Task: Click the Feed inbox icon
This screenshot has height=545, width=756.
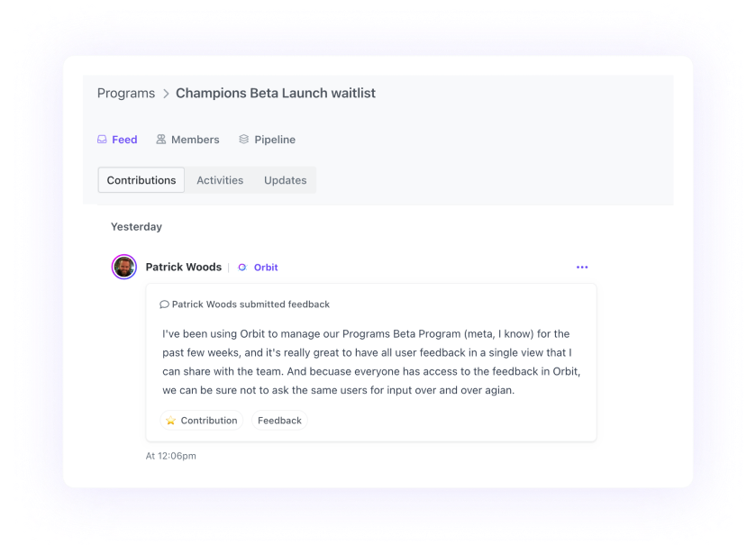Action: coord(103,140)
